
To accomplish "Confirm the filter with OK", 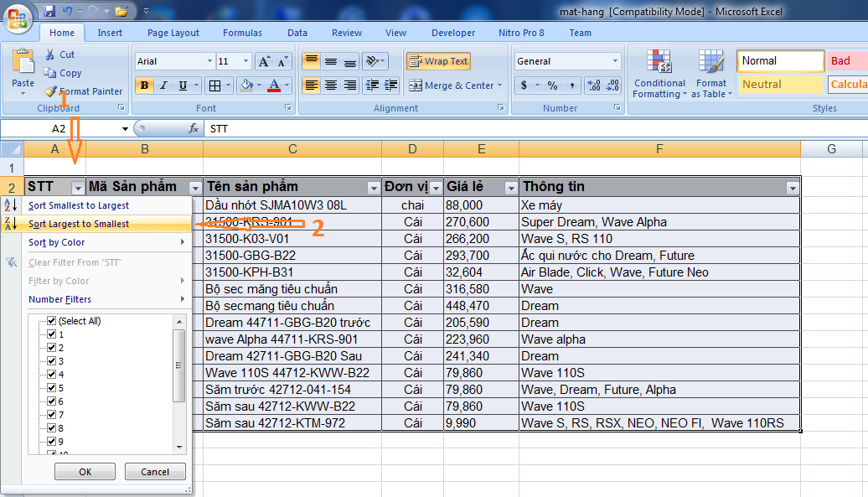I will pyautogui.click(x=85, y=471).
